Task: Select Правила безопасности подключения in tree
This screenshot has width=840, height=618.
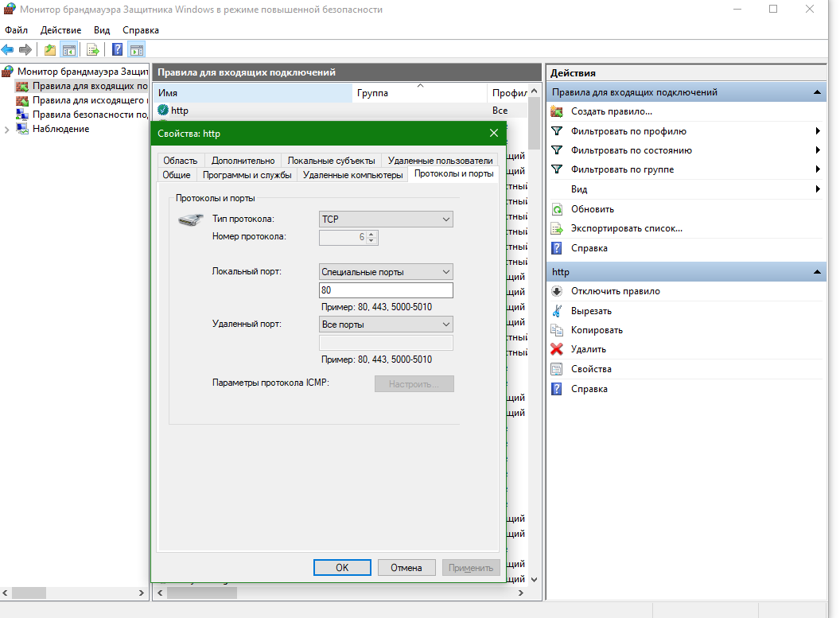Action: click(81, 114)
